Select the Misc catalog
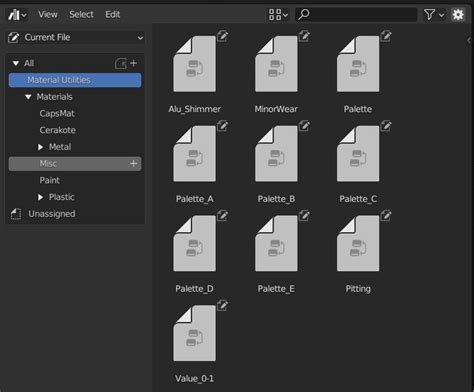Image resolution: width=474 pixels, height=392 pixels. (x=75, y=164)
